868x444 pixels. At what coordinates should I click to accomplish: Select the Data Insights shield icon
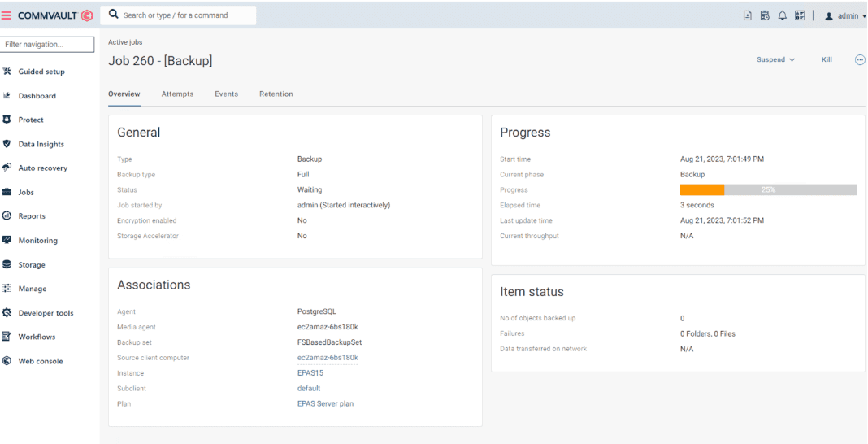click(7, 144)
